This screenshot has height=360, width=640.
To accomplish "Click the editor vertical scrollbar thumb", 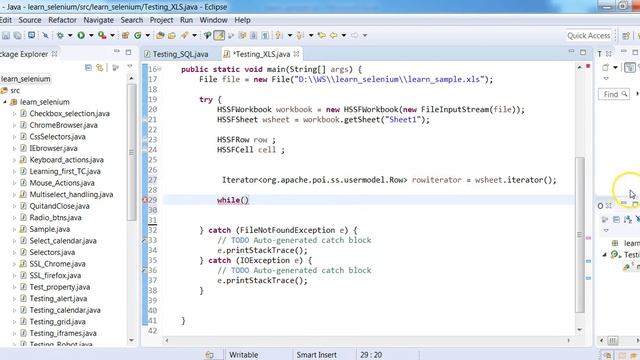I will point(580,234).
